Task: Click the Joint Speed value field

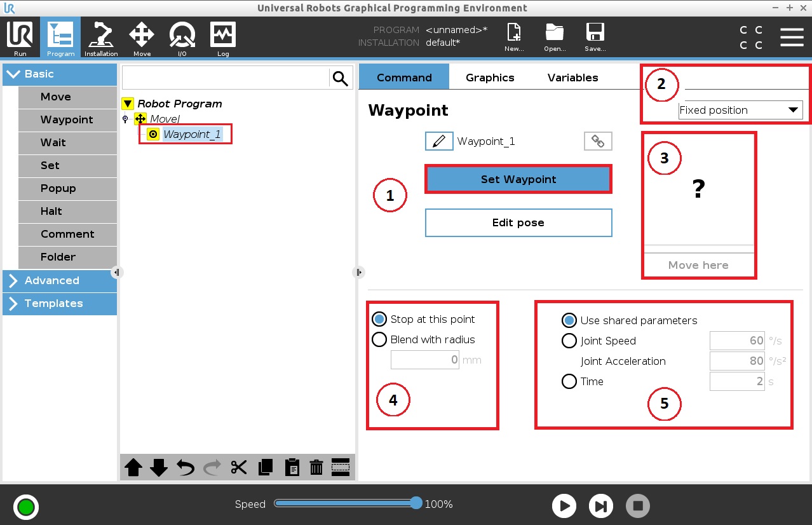Action: [x=737, y=341]
